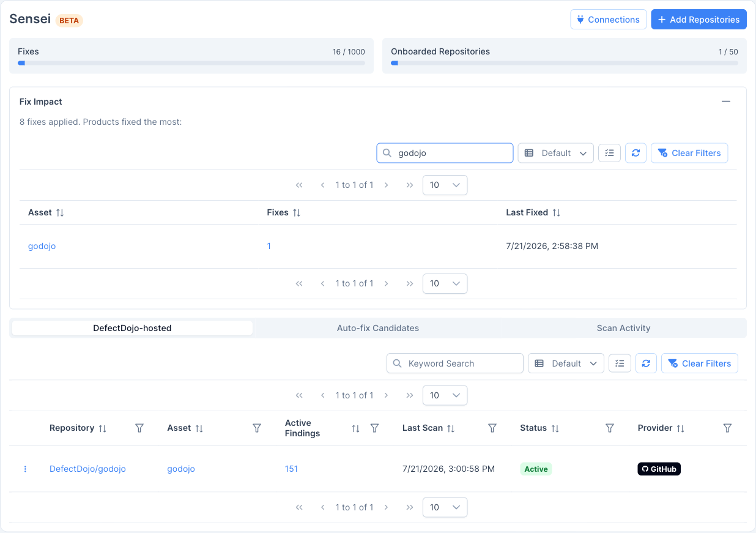Open the filter icon for Repository column
The width and height of the screenshot is (756, 533).
[x=139, y=428]
